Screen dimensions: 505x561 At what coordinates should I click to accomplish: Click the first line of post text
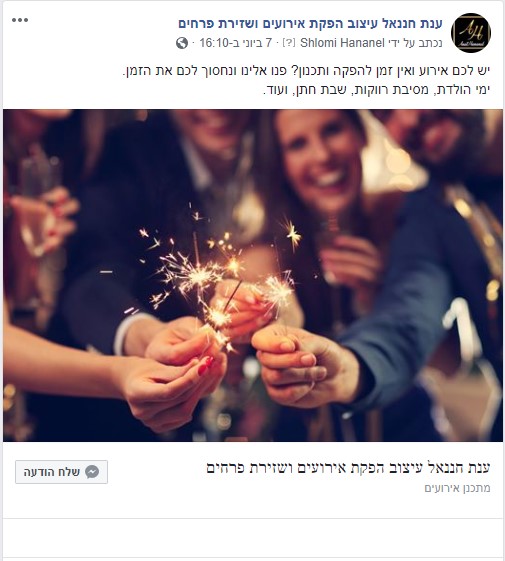tap(306, 70)
